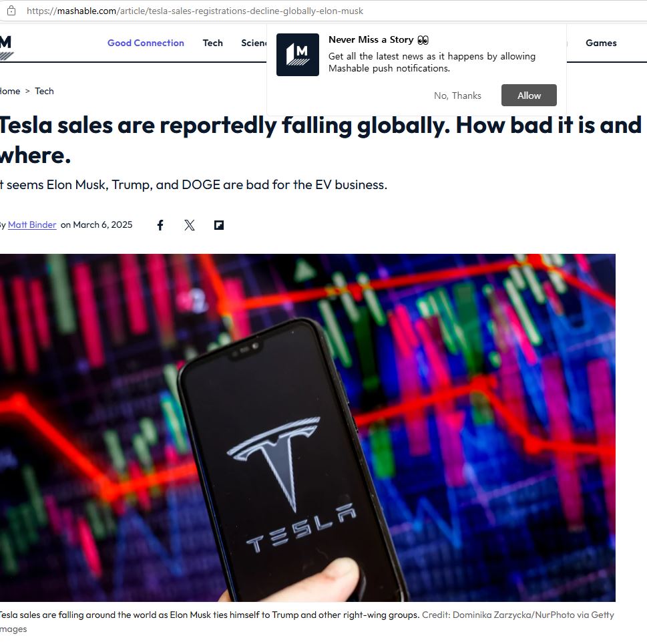Go to Science navigation item
Viewport: 647px width, 644px height.
[x=254, y=43]
